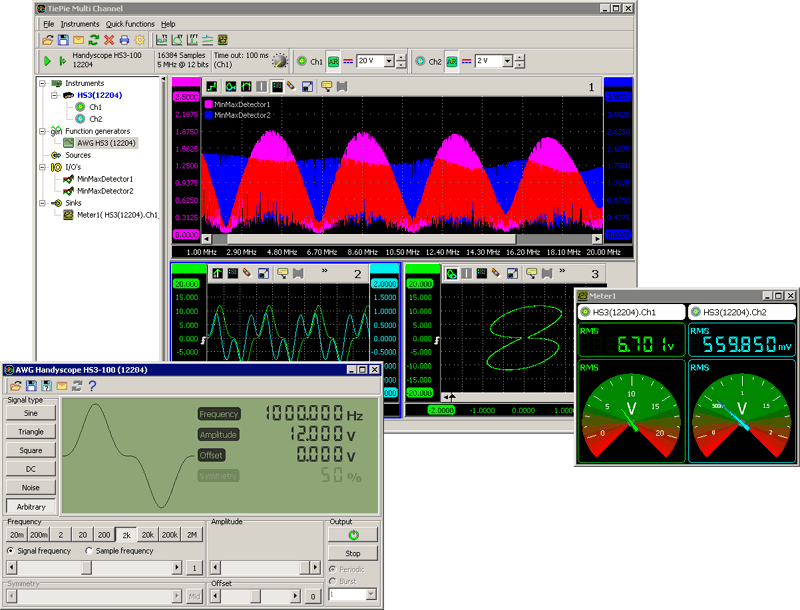Screen dimensions: 800x610
Task: Toggle the Ch2 channel enable circle icon
Action: [x=420, y=61]
